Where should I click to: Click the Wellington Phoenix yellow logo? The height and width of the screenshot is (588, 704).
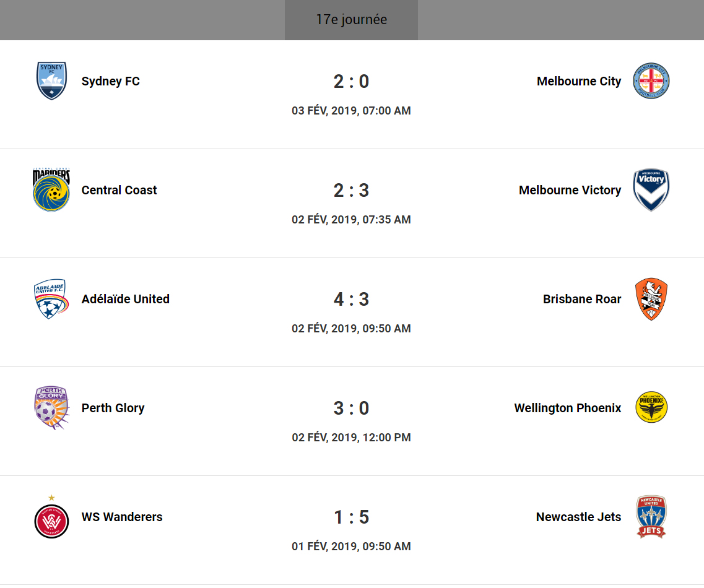point(651,408)
